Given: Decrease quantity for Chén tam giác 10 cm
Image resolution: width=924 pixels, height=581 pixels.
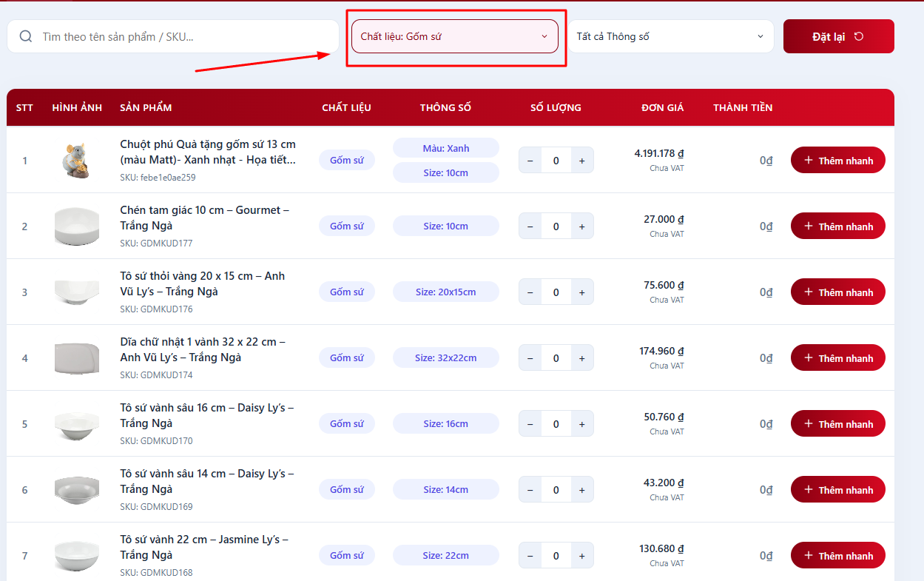Looking at the screenshot, I should click(530, 226).
